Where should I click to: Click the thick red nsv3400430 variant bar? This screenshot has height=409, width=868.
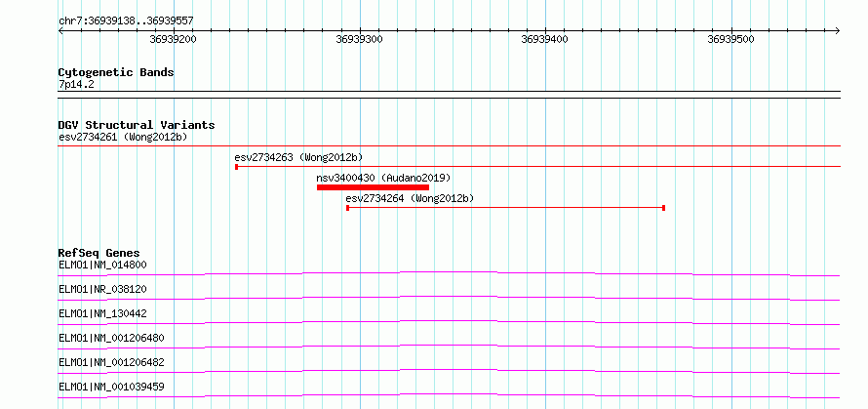coord(374,187)
